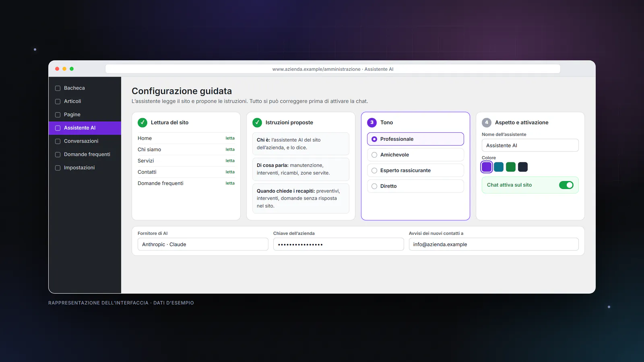Open Domande frequenti in the sidebar
The height and width of the screenshot is (362, 644).
tap(85, 154)
